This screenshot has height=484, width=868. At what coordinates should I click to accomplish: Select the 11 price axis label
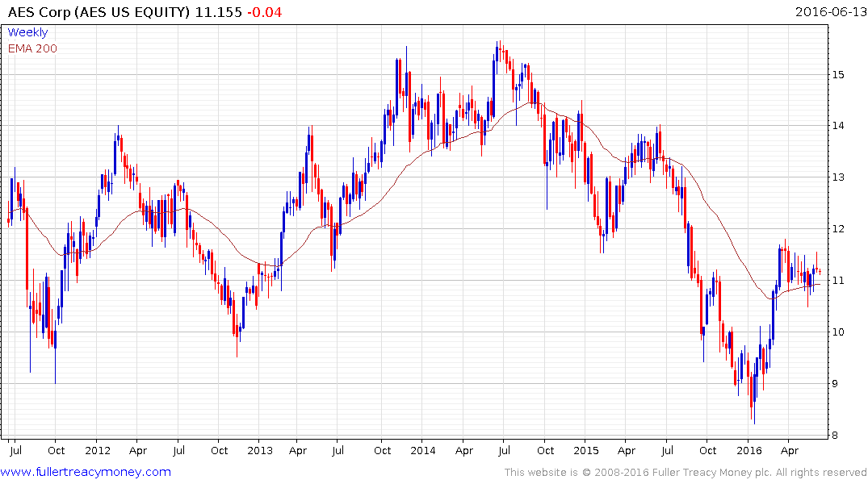point(838,281)
